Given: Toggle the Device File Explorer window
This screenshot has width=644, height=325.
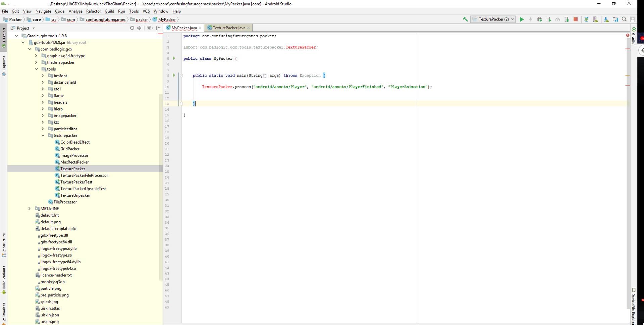Looking at the screenshot, I should (633, 306).
